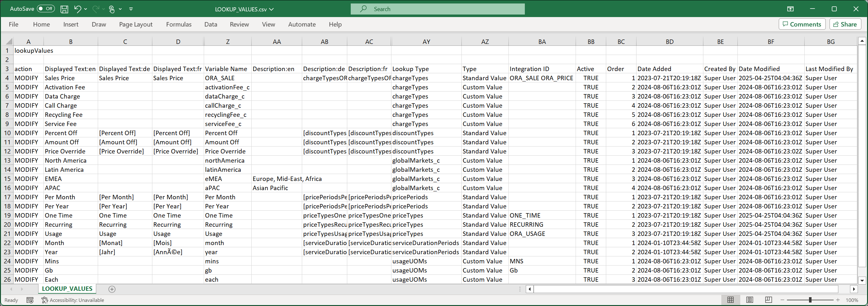
Task: Open Page Break Preview from status bar
Action: click(768, 300)
